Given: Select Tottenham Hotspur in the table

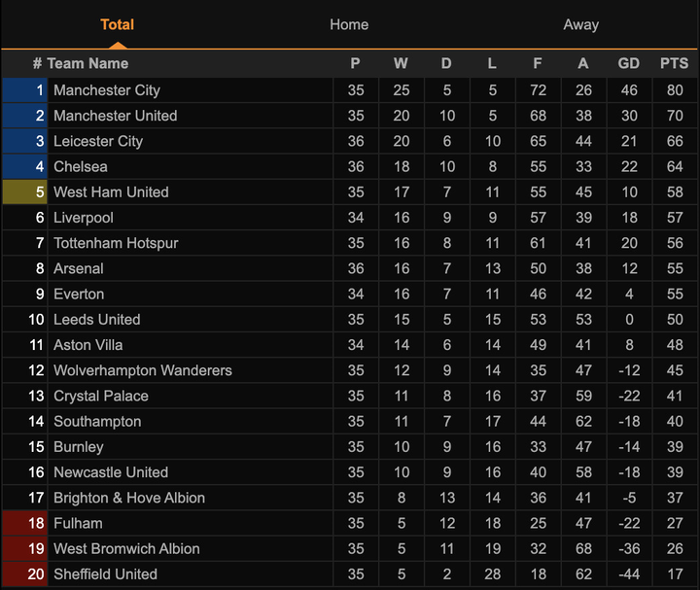Looking at the screenshot, I should click(x=116, y=243).
